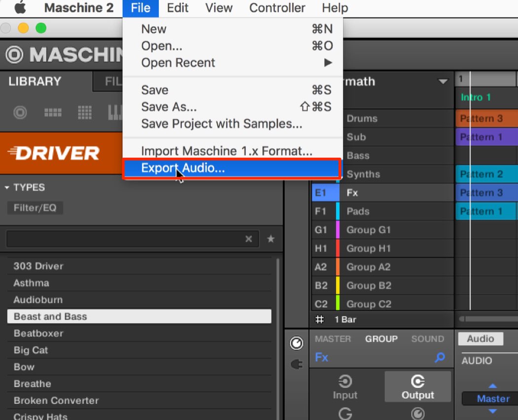The height and width of the screenshot is (420, 518).
Task: Click Pattern 3 clip in Drums row
Action: [x=486, y=118]
